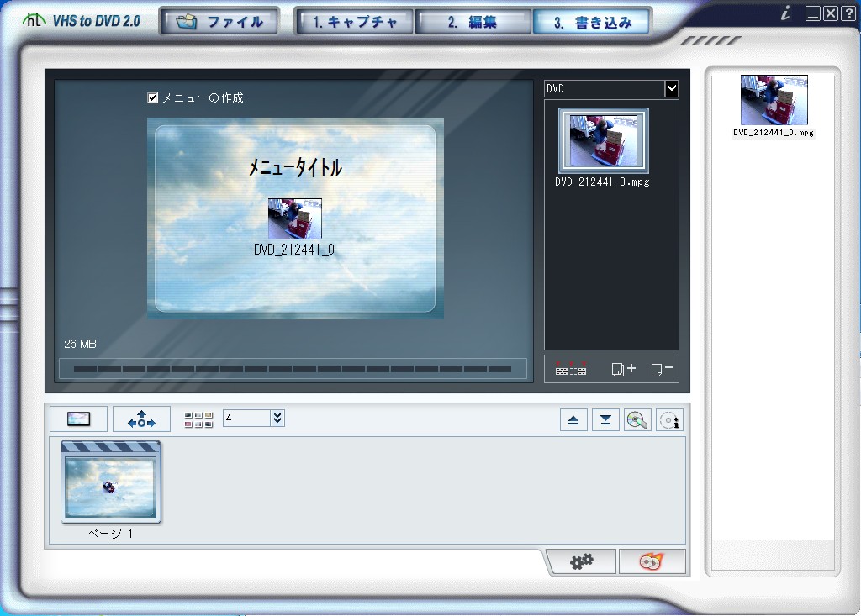Click the disc preview magnifier icon
The image size is (861, 616).
point(637,420)
